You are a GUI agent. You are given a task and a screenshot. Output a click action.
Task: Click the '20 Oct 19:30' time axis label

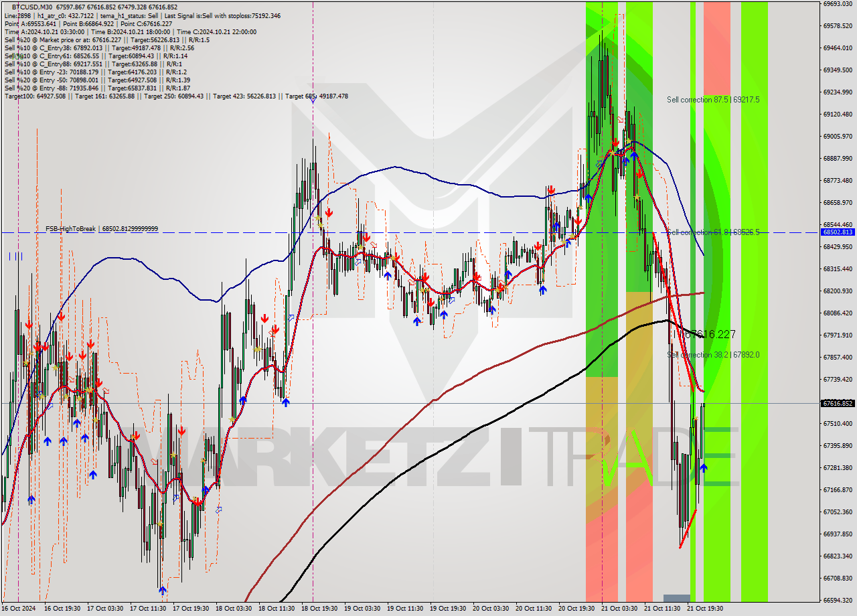[576, 609]
